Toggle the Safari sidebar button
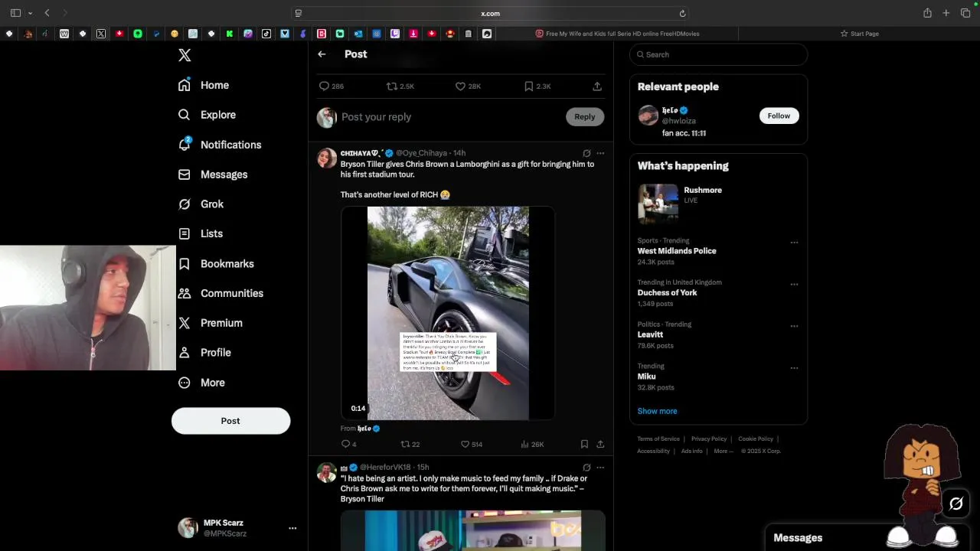 point(15,13)
